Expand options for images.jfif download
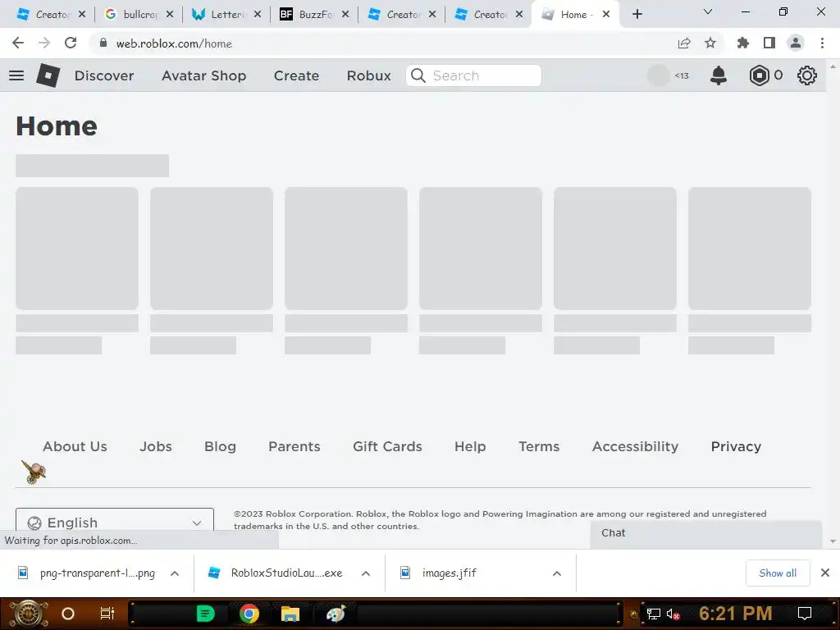 pyautogui.click(x=557, y=573)
